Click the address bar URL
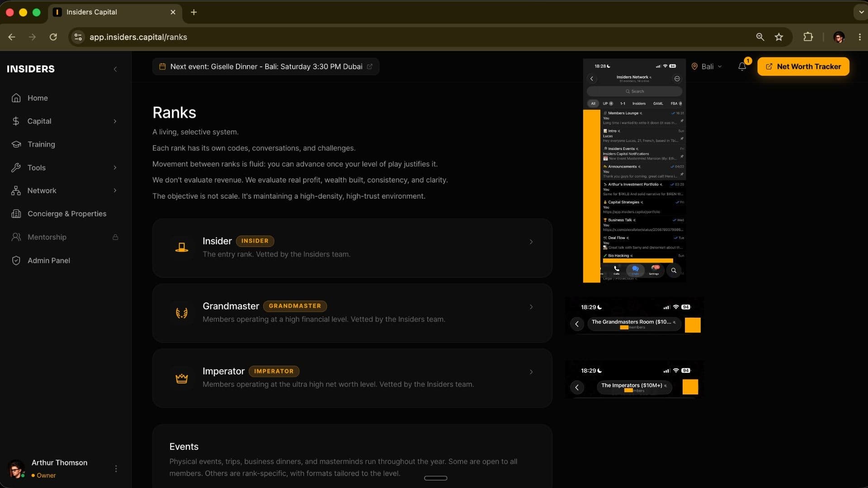 pyautogui.click(x=138, y=37)
